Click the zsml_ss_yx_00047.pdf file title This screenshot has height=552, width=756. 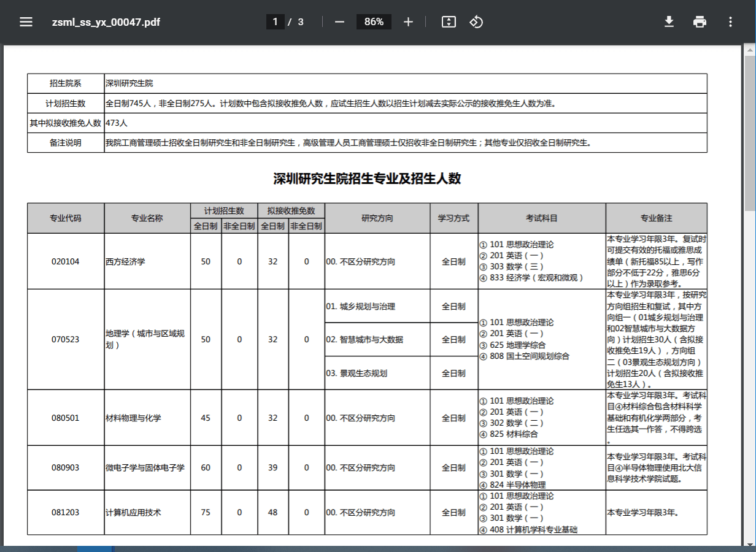pyautogui.click(x=106, y=22)
